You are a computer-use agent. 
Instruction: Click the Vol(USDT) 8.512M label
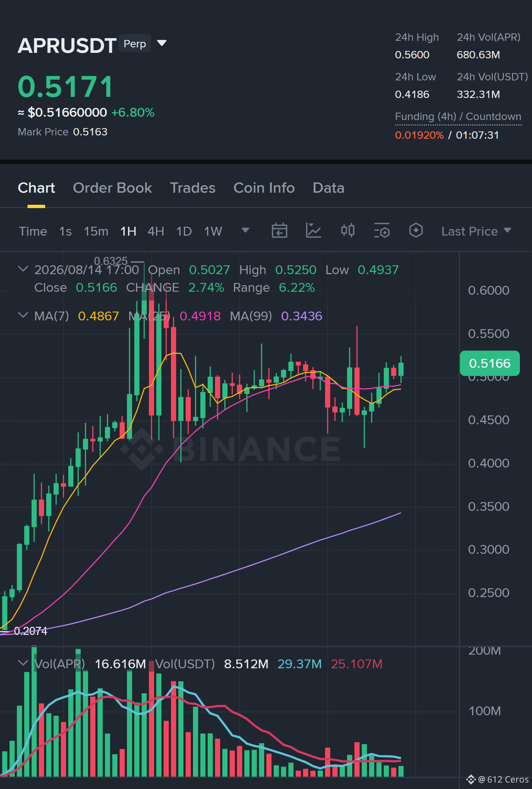pos(212,664)
